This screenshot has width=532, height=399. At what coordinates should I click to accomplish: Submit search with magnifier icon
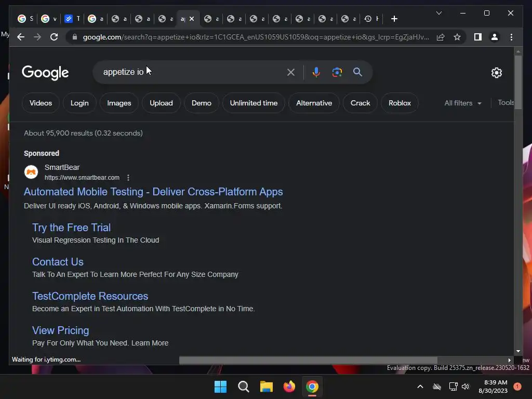pyautogui.click(x=357, y=72)
